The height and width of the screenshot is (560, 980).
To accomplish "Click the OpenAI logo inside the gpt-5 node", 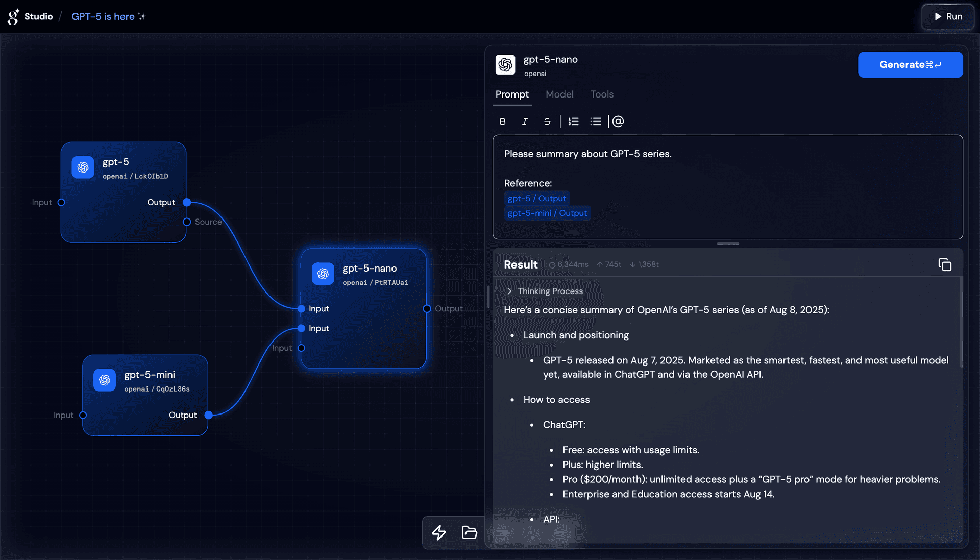I will tap(83, 167).
